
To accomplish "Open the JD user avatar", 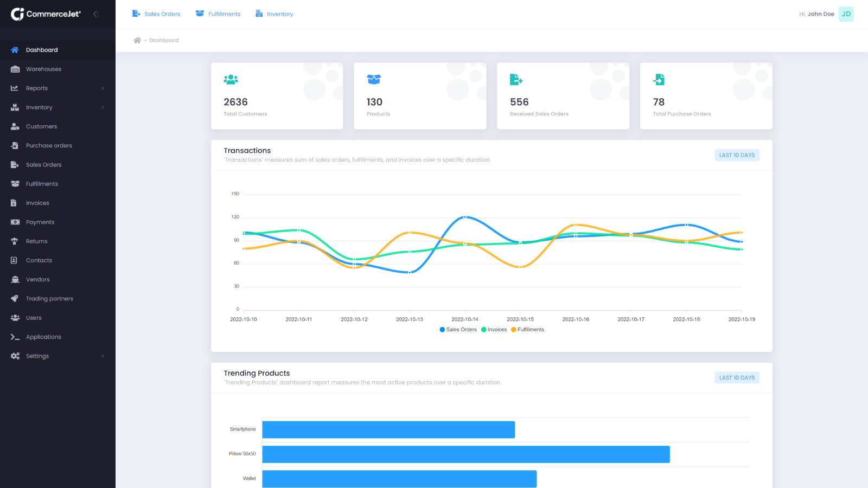I will point(846,14).
